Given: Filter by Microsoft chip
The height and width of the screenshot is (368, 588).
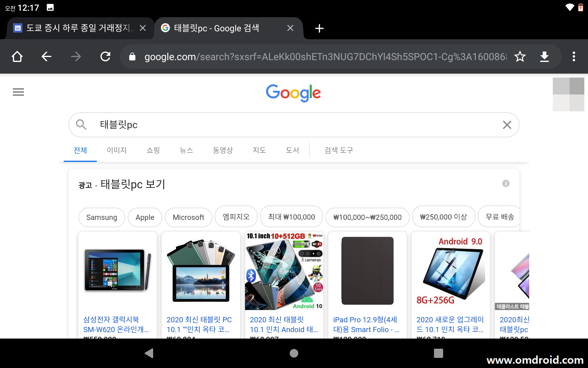Looking at the screenshot, I should click(x=188, y=217).
